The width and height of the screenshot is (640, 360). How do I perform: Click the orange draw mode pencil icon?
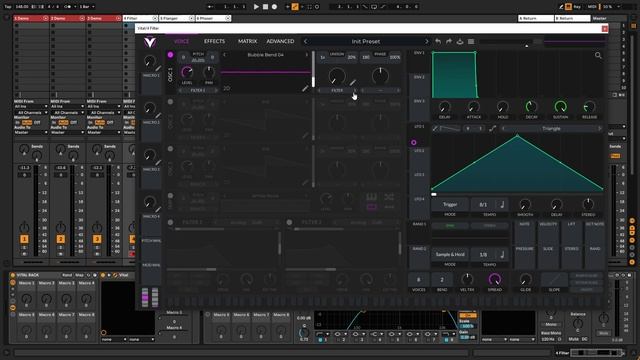pos(295,7)
